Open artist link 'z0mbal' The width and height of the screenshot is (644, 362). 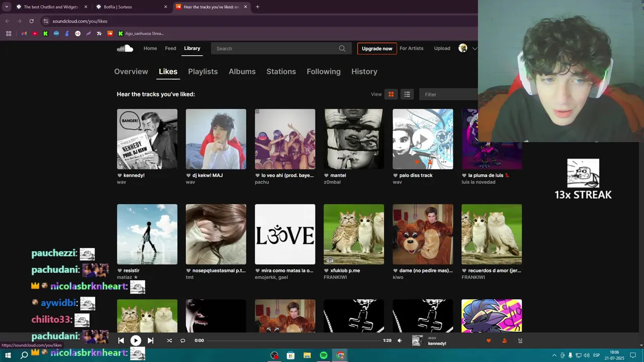coord(332,182)
